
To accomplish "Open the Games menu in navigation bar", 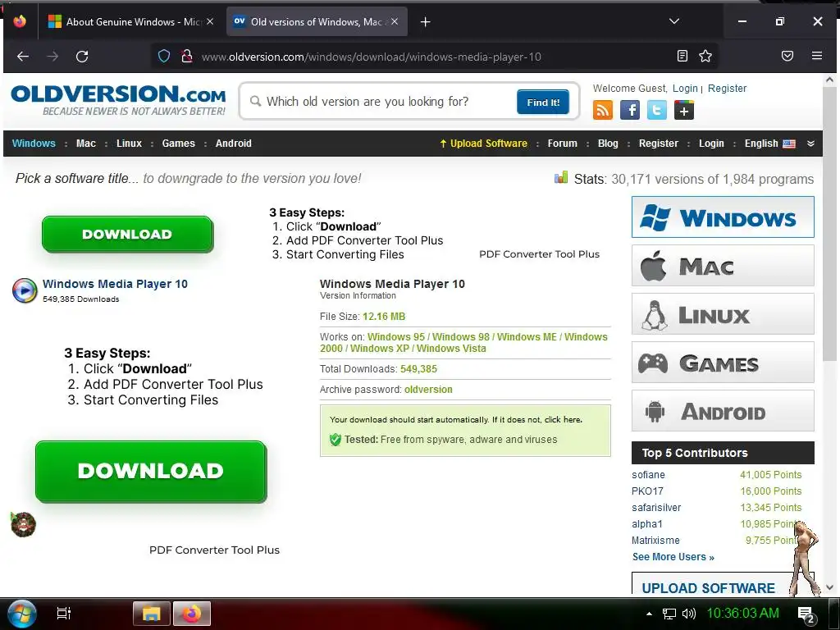I will tap(178, 144).
